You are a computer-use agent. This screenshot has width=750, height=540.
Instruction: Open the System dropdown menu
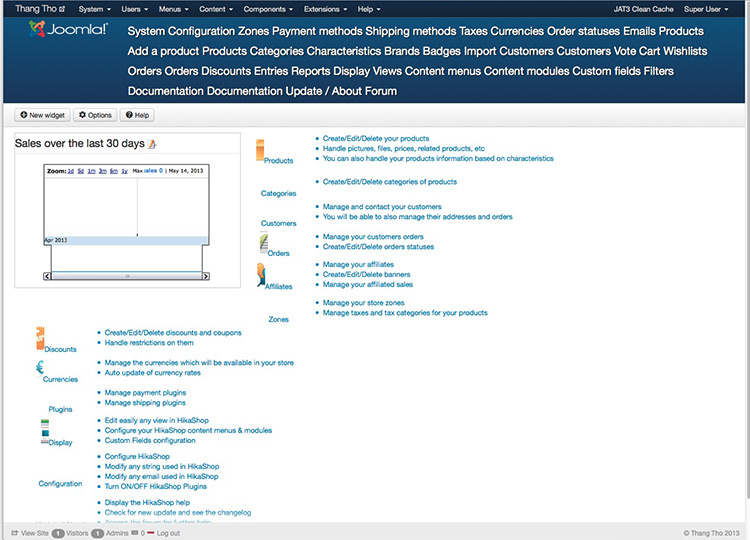pyautogui.click(x=95, y=9)
